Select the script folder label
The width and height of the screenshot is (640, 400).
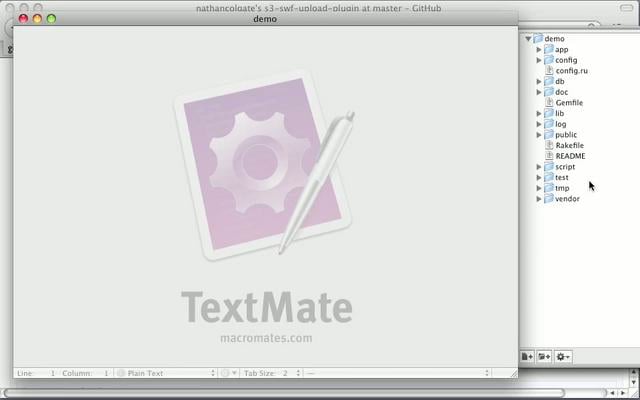[565, 167]
